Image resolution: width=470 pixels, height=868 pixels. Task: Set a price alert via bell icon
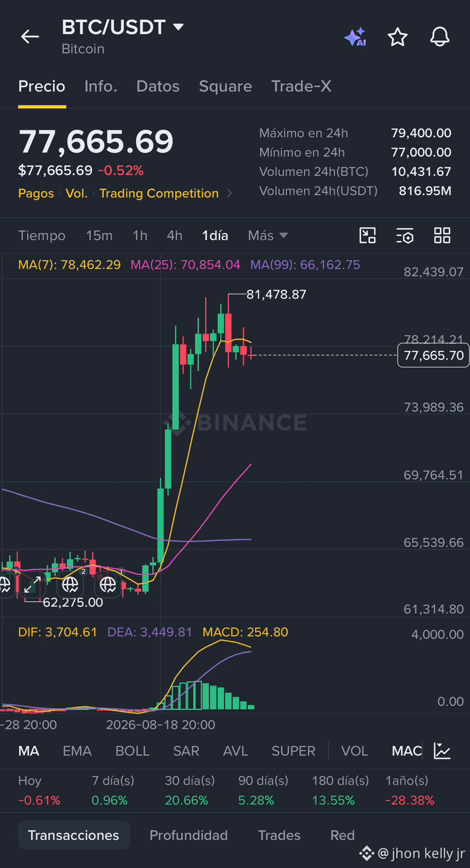point(439,37)
